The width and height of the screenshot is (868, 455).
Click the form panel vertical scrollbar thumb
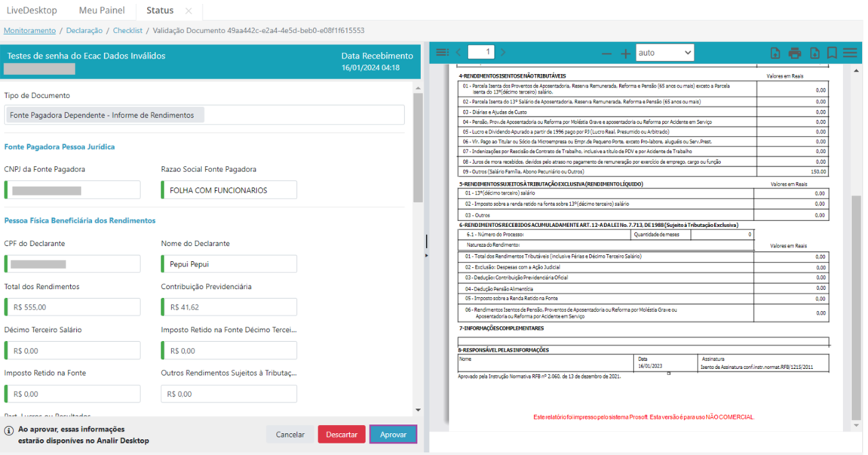[x=418, y=148]
